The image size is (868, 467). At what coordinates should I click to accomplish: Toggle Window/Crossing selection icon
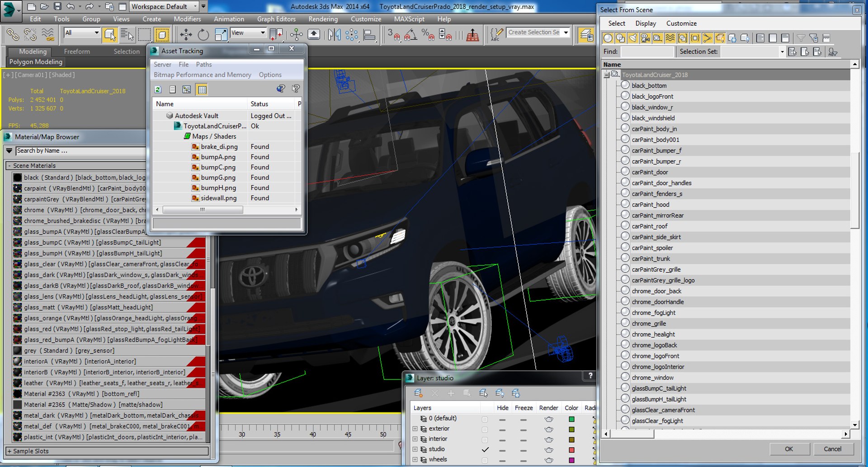click(162, 35)
